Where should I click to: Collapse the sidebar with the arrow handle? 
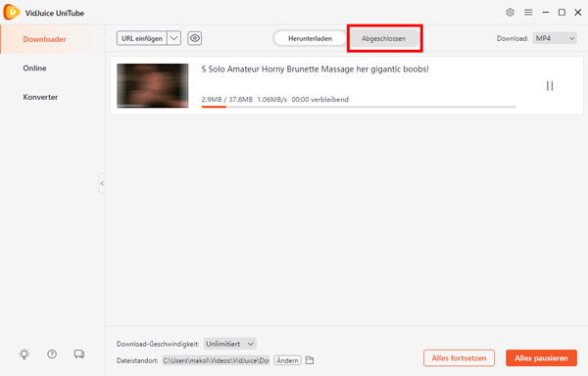point(102,183)
